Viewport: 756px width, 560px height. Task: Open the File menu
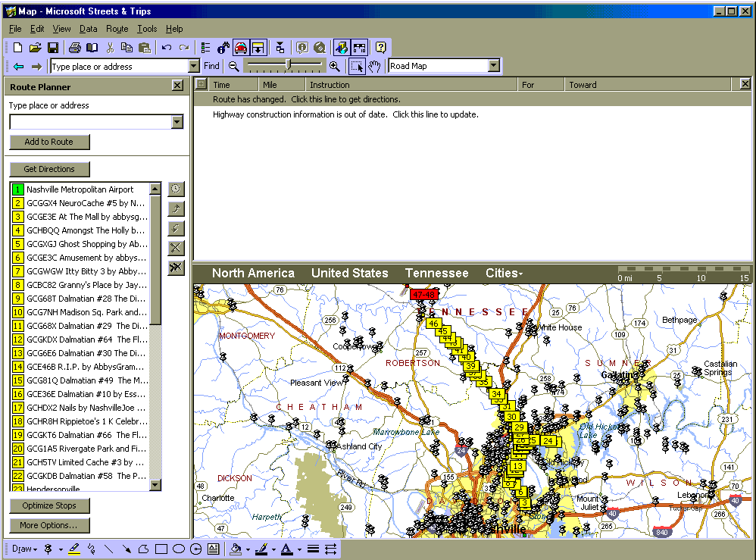15,29
